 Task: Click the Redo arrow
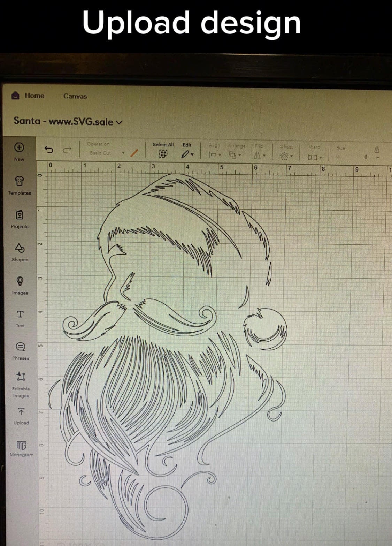pyautogui.click(x=67, y=150)
